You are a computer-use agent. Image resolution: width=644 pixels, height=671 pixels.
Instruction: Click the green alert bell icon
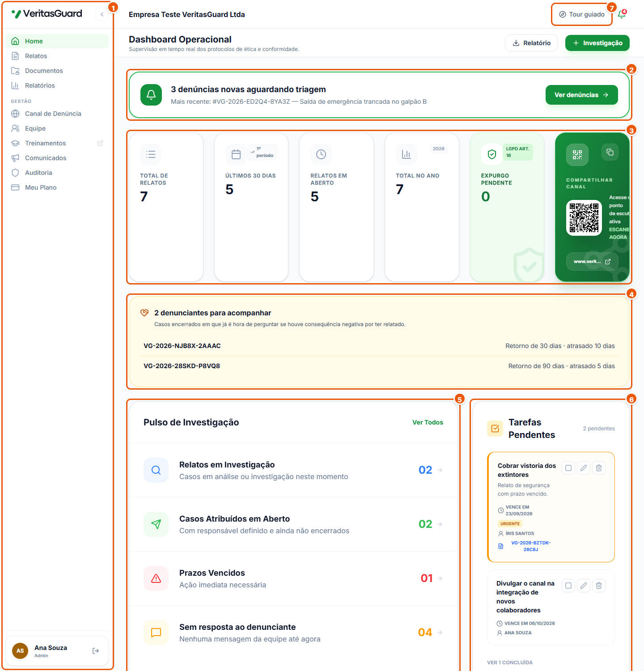(151, 95)
